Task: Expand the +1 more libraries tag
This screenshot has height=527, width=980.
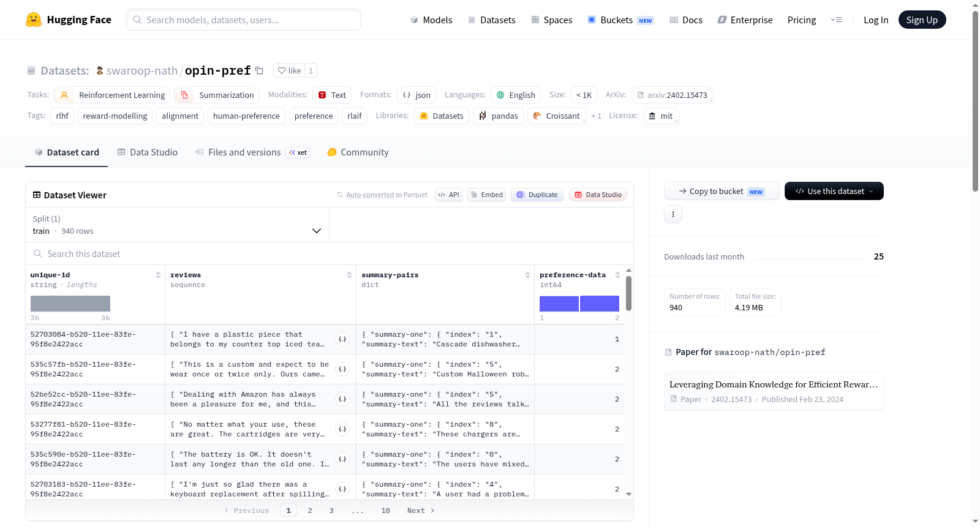Action: pyautogui.click(x=596, y=116)
